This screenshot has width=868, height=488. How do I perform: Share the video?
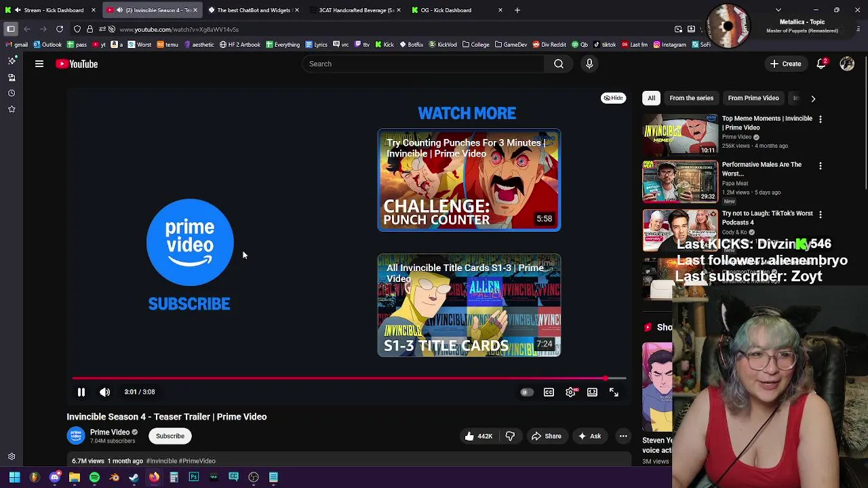click(x=547, y=436)
